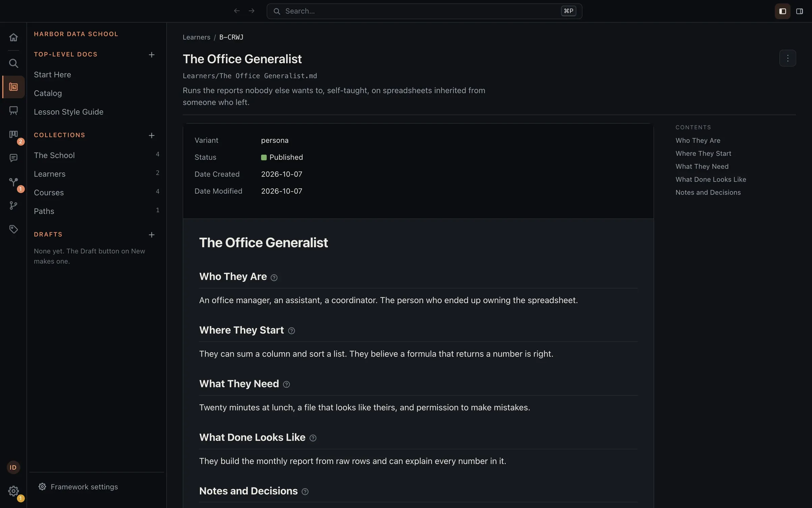Open the Home icon in the sidebar
Viewport: 812px width, 508px height.
tap(13, 37)
